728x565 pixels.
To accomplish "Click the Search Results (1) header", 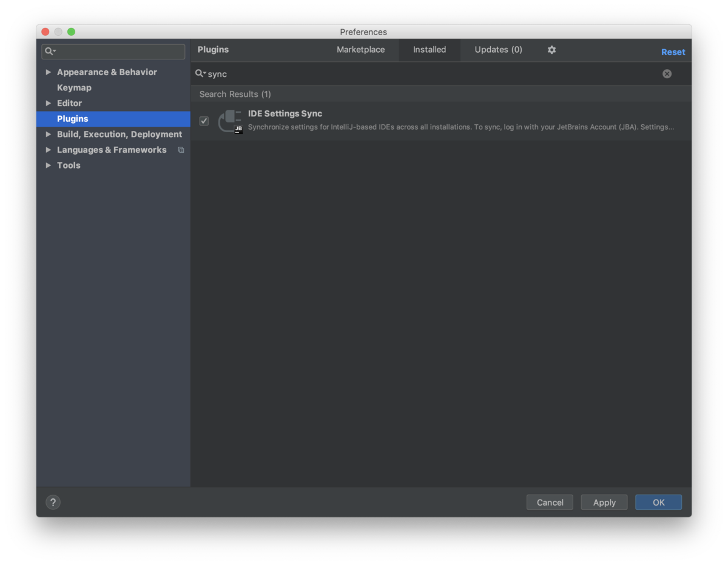I will tap(235, 94).
